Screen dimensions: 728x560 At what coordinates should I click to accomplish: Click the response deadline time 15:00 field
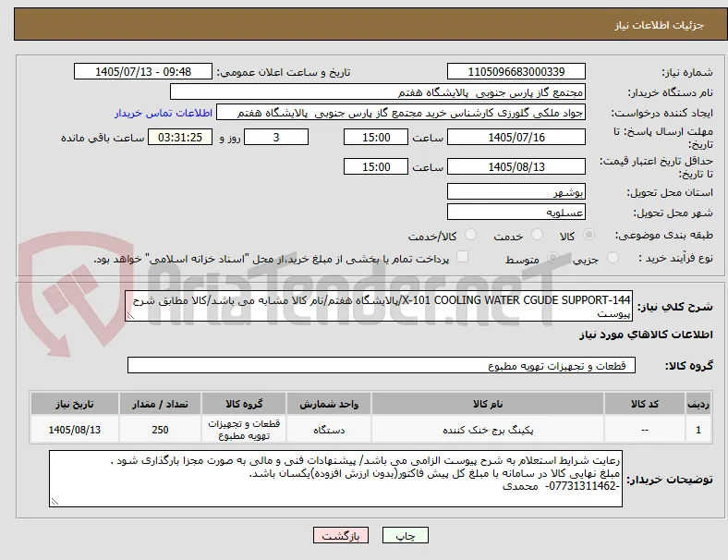[376, 137]
